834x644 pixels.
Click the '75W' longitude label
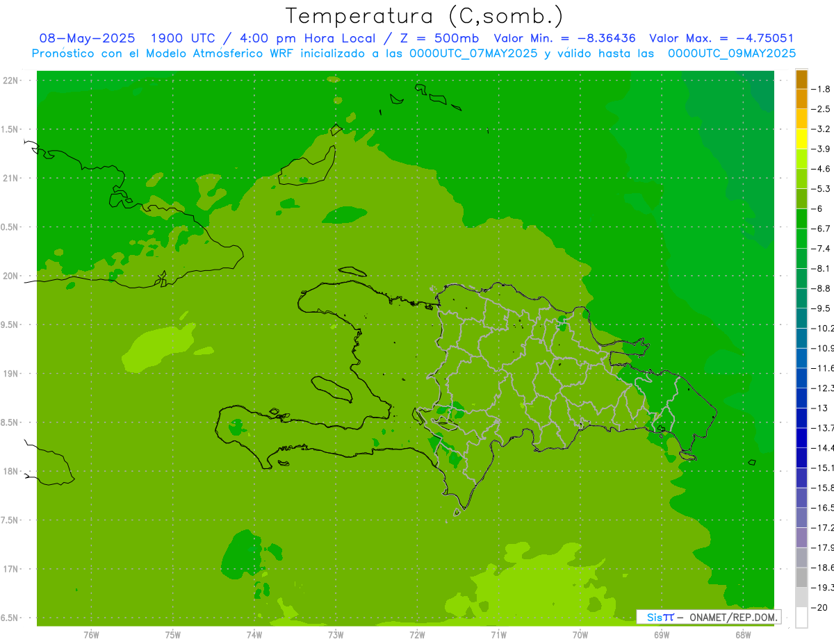point(173,634)
